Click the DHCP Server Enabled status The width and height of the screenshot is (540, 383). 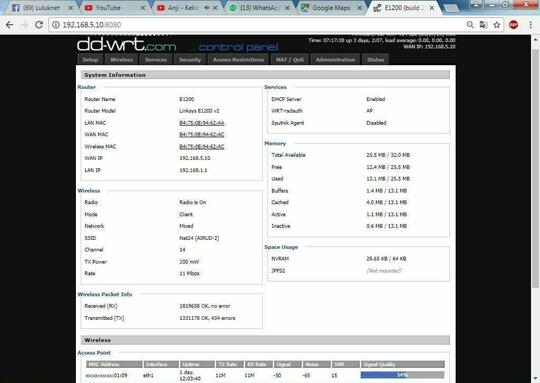pos(375,99)
